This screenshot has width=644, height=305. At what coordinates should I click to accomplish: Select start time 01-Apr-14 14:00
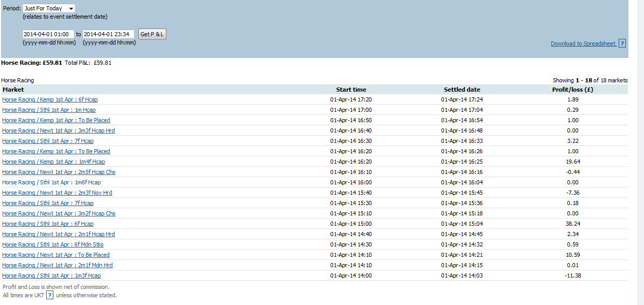(x=351, y=275)
